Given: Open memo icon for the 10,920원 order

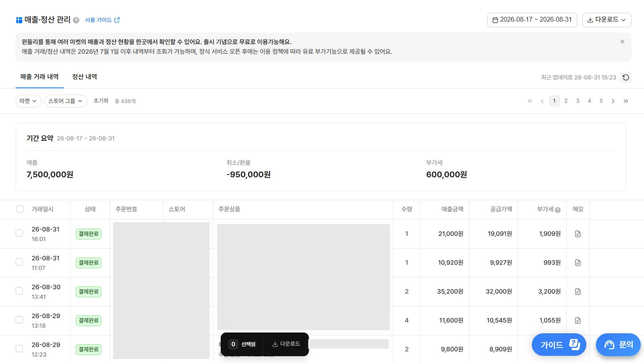Looking at the screenshot, I should [577, 263].
